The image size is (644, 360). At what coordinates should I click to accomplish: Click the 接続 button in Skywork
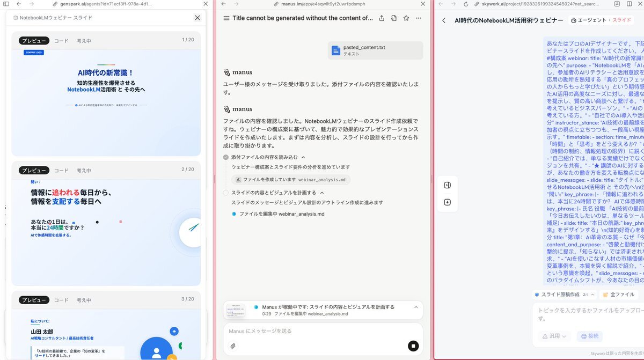point(590,336)
